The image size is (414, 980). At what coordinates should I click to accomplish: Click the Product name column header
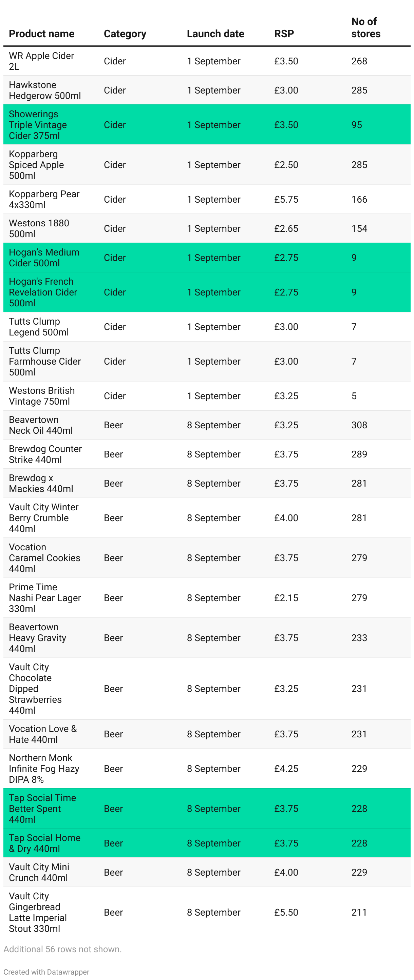[x=41, y=34]
